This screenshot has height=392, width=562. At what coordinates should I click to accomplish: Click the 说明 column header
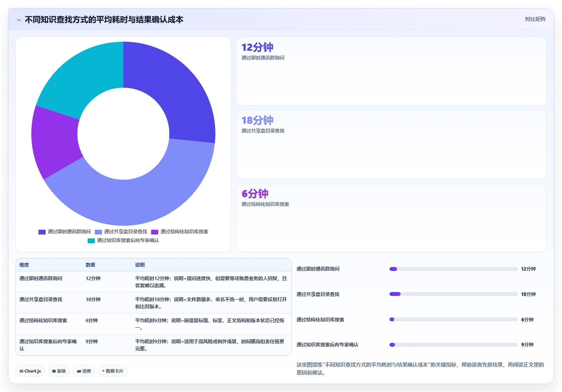(x=140, y=265)
